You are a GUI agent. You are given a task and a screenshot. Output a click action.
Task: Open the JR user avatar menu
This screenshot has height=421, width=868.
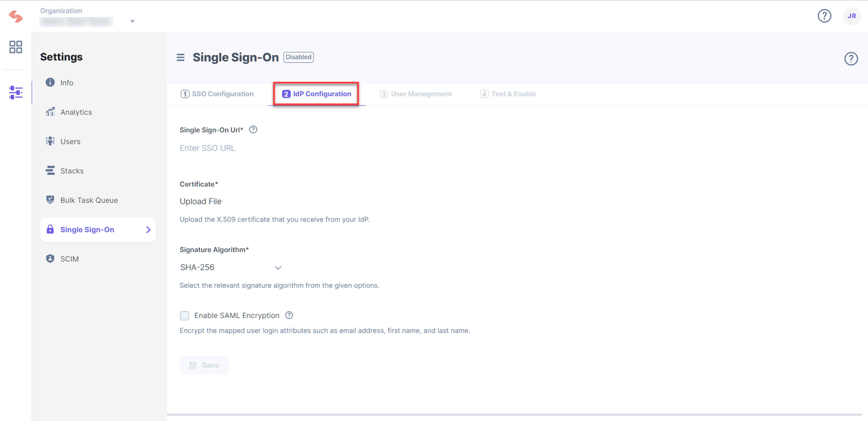[x=851, y=16]
